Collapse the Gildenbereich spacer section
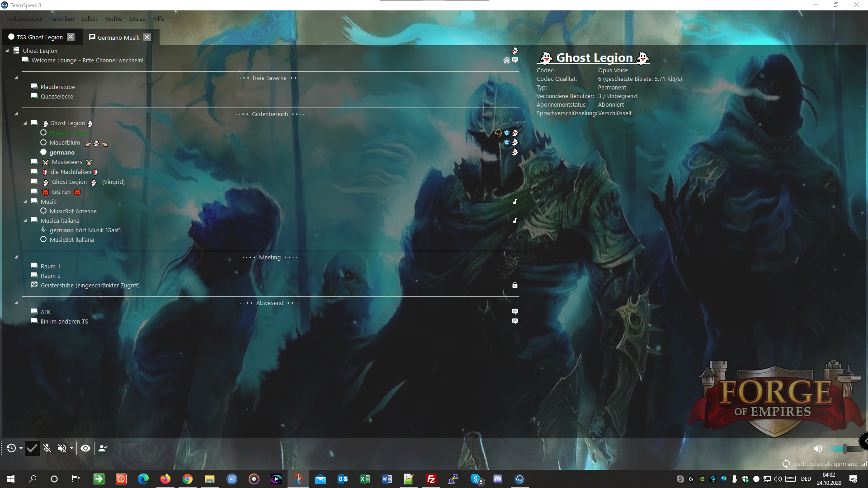 pos(16,114)
